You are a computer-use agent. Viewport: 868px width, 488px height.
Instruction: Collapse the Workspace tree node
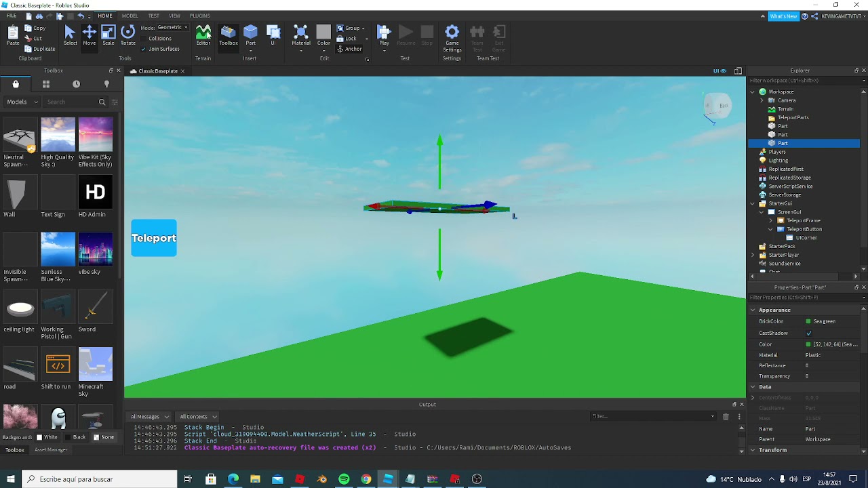tap(753, 91)
